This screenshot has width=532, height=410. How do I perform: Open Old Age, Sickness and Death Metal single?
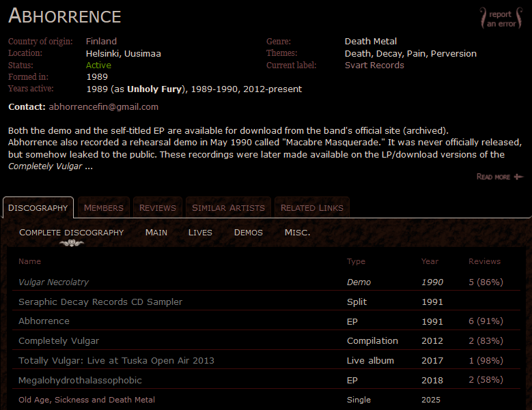pos(87,400)
